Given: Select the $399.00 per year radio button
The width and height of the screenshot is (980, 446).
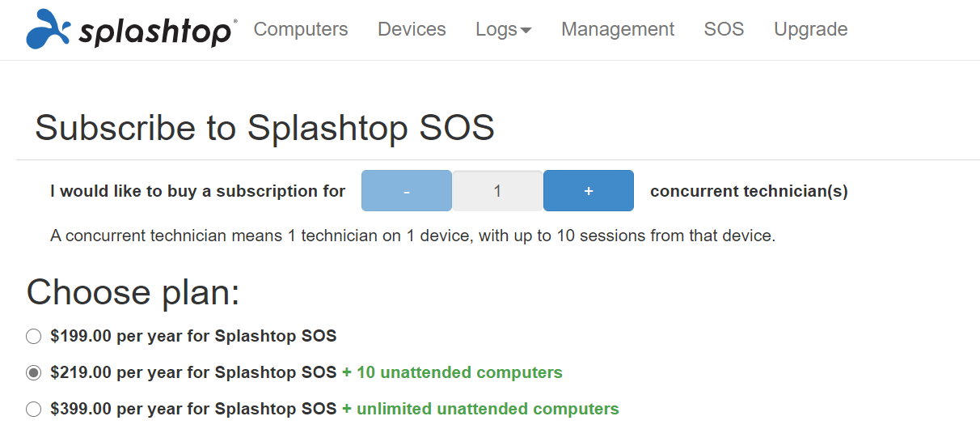Looking at the screenshot, I should 33,410.
